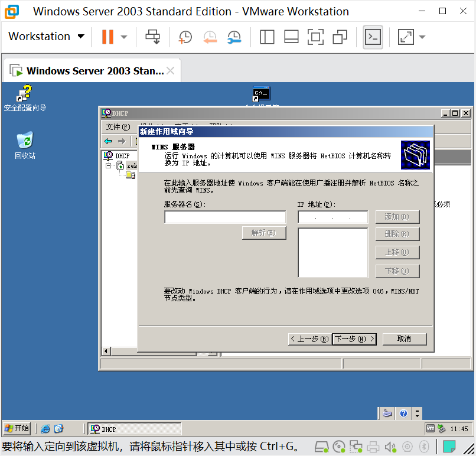Click the stretch guest display icon

point(406,37)
